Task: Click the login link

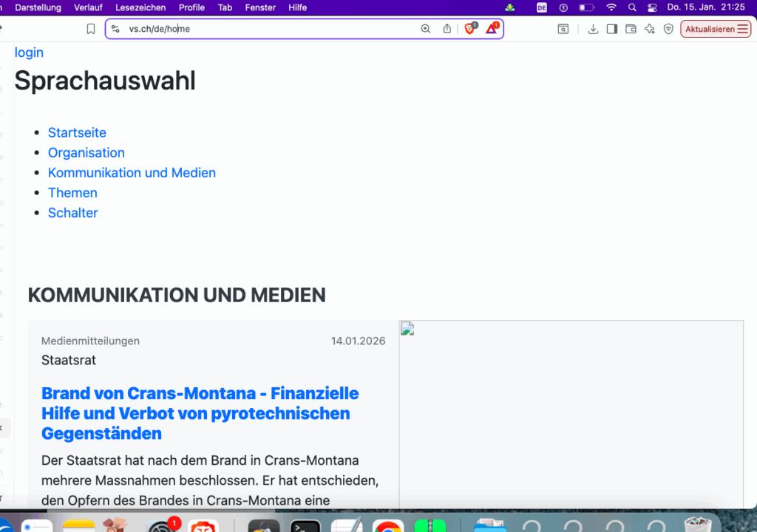Action: click(29, 52)
